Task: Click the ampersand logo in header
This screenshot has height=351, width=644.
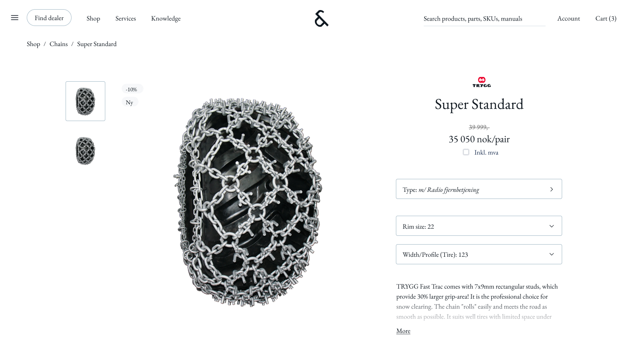Action: [x=322, y=18]
